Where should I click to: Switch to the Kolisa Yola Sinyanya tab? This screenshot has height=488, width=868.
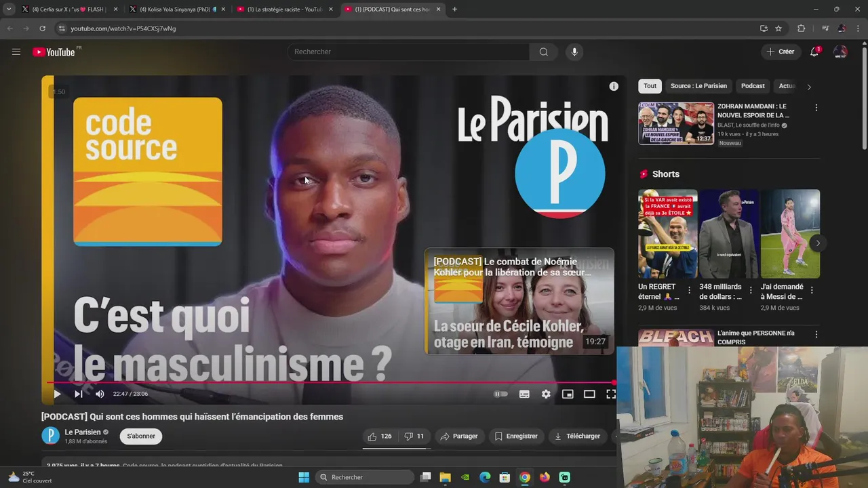[178, 9]
